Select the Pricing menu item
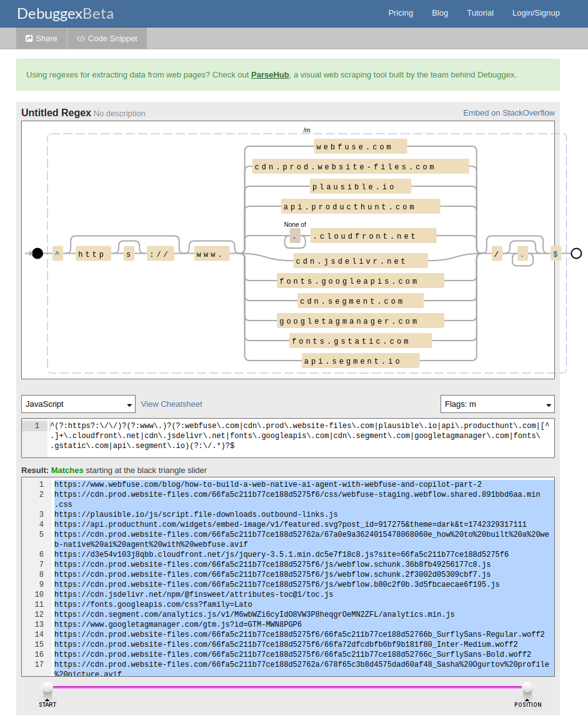588x728 pixels. 401,13
